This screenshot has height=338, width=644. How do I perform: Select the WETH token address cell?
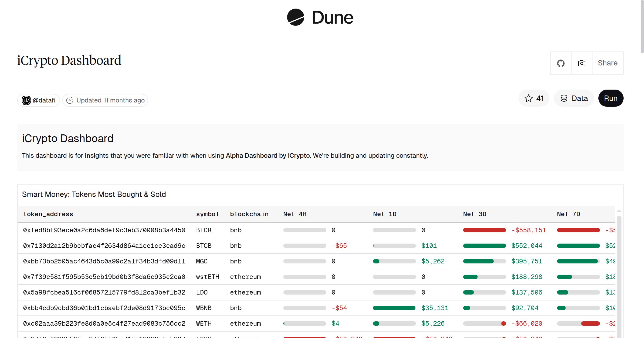104,324
